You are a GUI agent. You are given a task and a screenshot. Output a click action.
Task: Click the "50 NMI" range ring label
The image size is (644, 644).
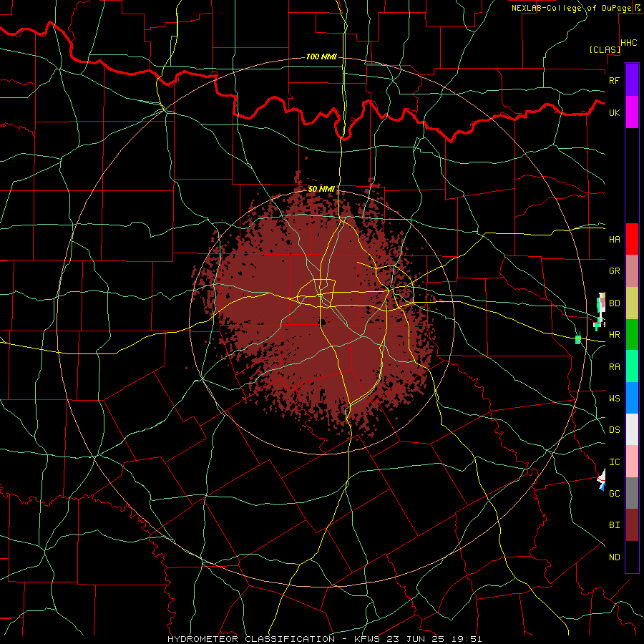[x=321, y=190]
